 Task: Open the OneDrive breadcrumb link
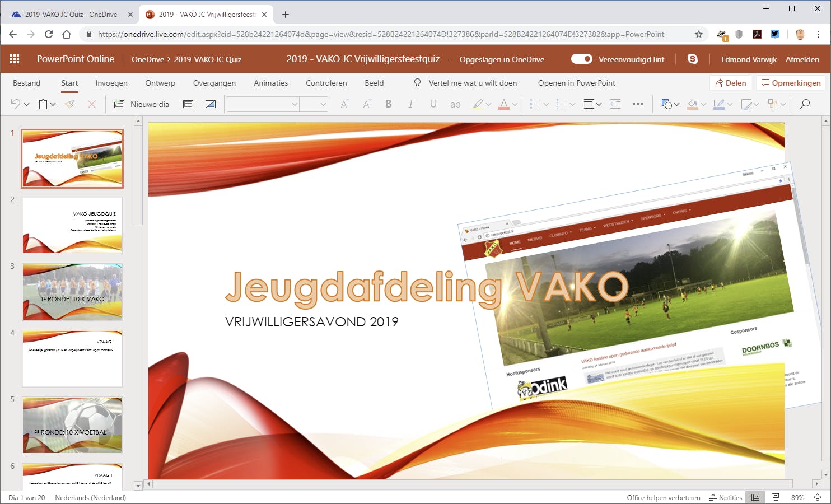(x=148, y=59)
